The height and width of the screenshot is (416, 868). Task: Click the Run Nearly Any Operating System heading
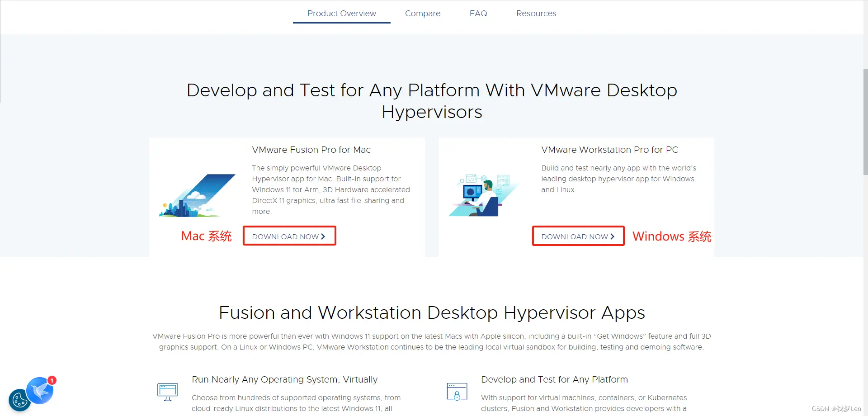[284, 379]
